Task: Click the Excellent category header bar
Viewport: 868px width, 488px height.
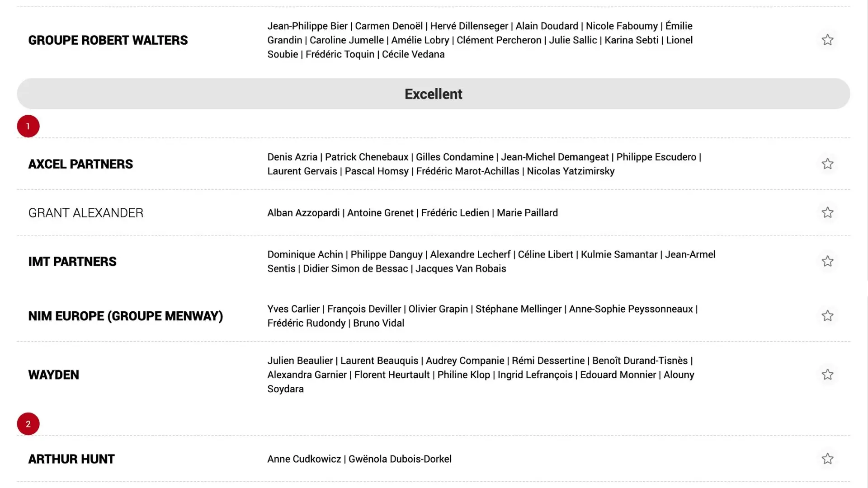Action: coord(433,94)
